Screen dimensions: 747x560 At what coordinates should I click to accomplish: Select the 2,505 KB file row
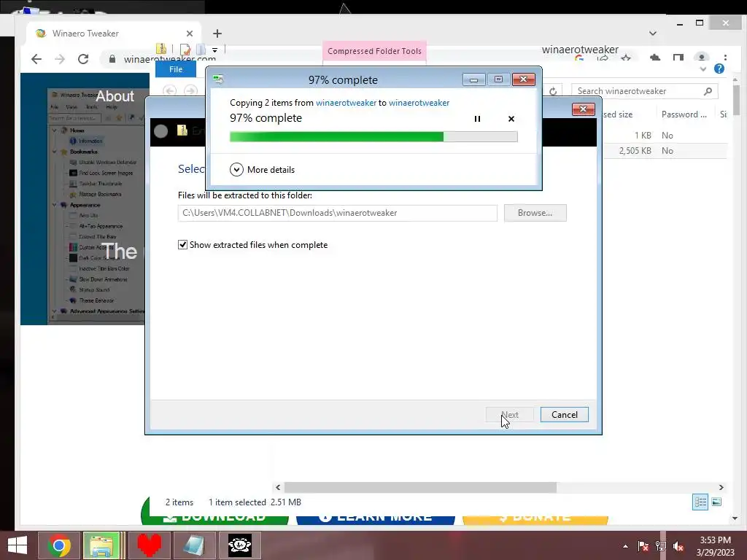point(665,151)
